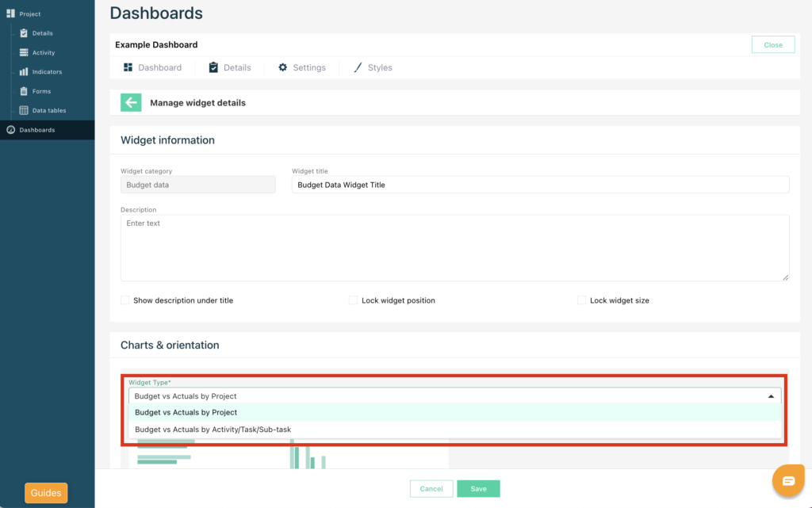
Task: Click the Close button
Action: click(772, 44)
